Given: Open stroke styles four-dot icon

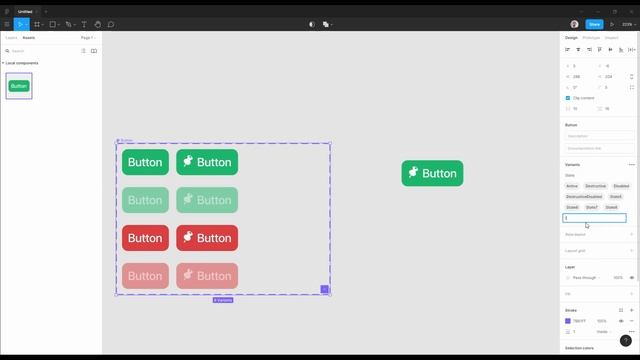Looking at the screenshot, I should tap(621, 310).
